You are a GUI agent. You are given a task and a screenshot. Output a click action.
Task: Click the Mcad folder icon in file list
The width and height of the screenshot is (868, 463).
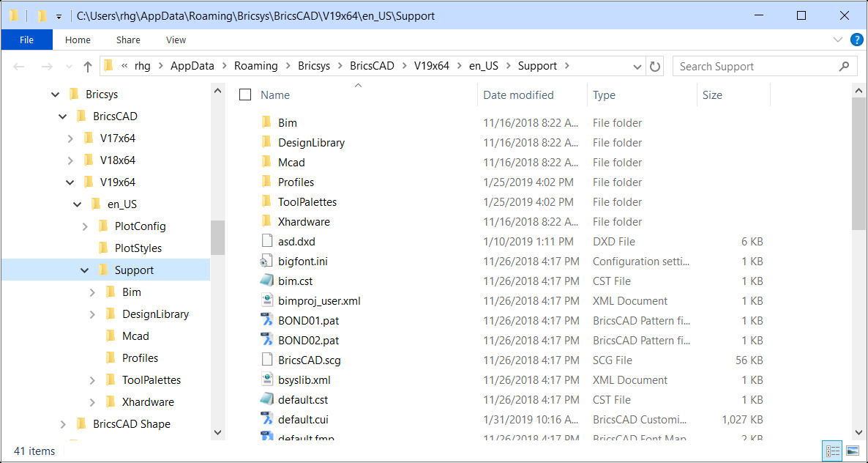pyautogui.click(x=267, y=163)
